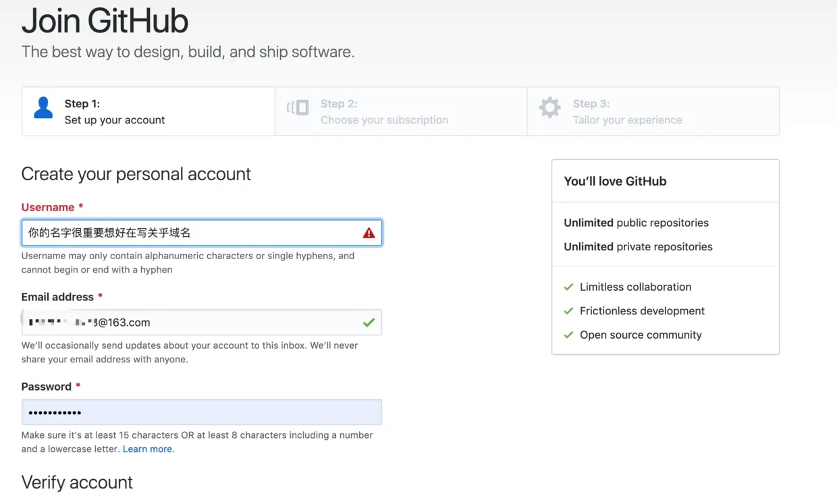Click Unlimited public repositories text
Viewport: 837px width, 504px height.
pyautogui.click(x=637, y=223)
